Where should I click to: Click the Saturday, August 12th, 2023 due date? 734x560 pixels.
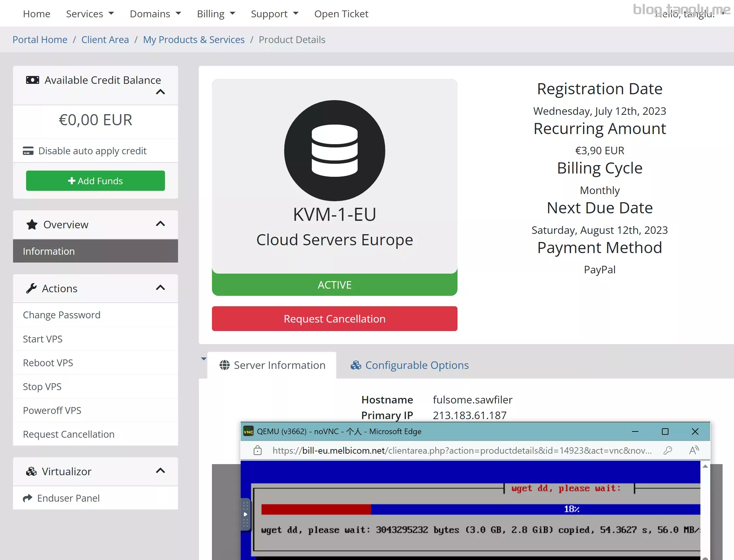tap(600, 230)
